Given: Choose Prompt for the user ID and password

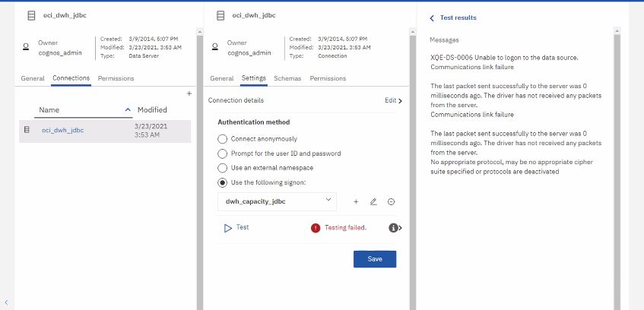Looking at the screenshot, I should coord(222,153).
